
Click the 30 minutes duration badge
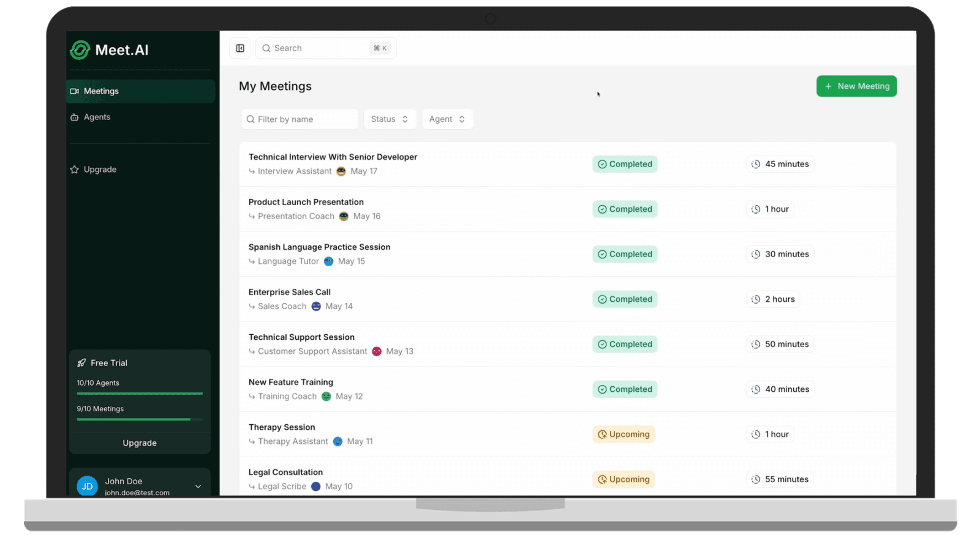780,254
